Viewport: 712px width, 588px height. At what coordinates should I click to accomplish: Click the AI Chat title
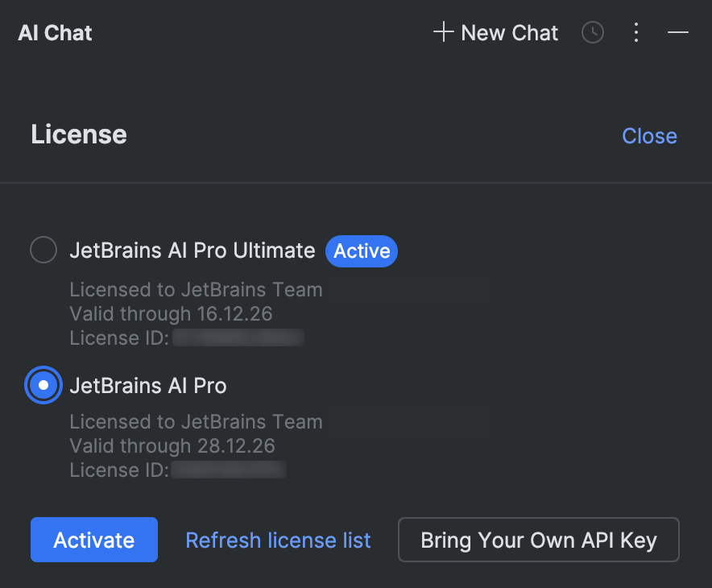[54, 32]
